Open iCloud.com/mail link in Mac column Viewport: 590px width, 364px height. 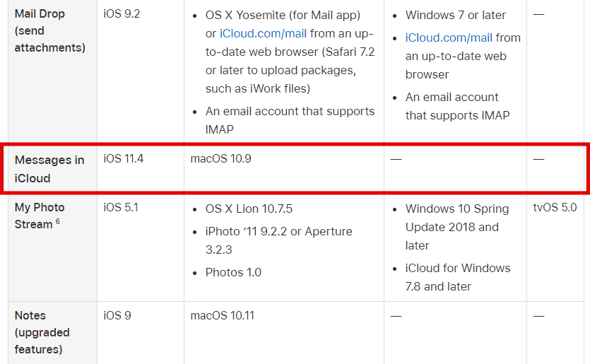[263, 33]
